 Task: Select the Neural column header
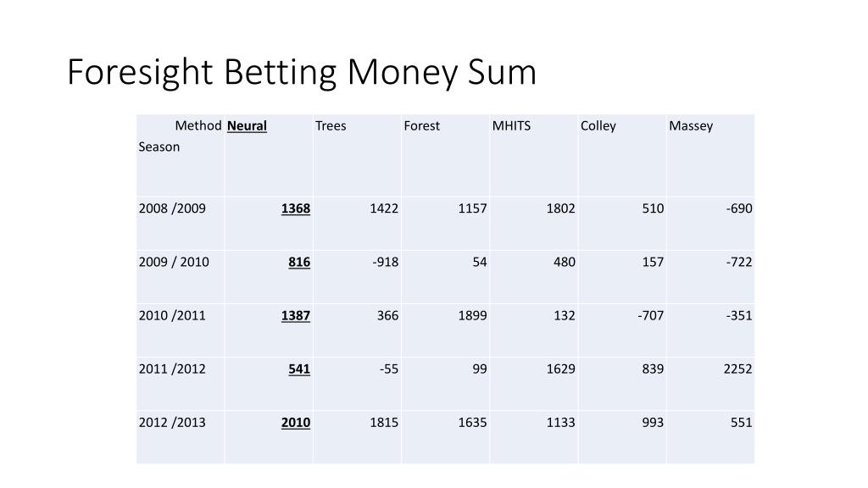coord(247,126)
